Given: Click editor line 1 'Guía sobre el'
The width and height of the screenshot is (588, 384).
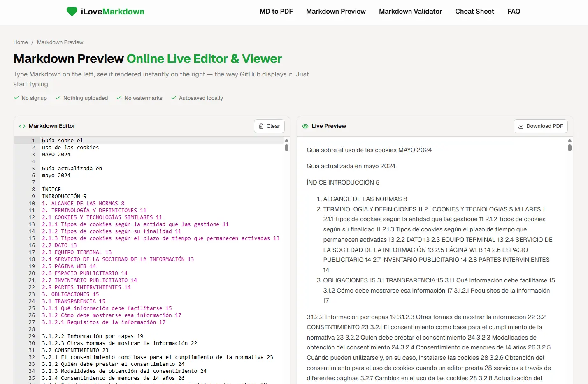Looking at the screenshot, I should [63, 141].
